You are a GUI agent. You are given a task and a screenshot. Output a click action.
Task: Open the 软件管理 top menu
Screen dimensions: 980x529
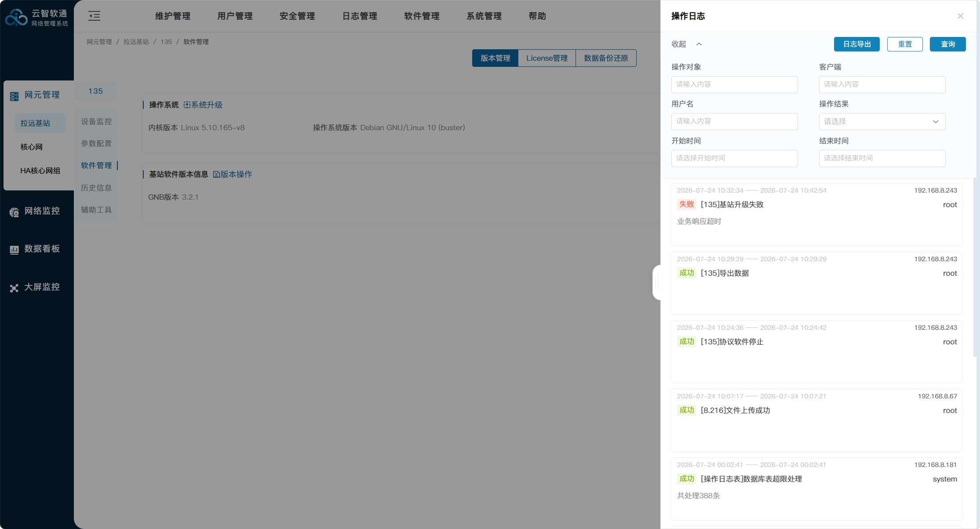(422, 16)
